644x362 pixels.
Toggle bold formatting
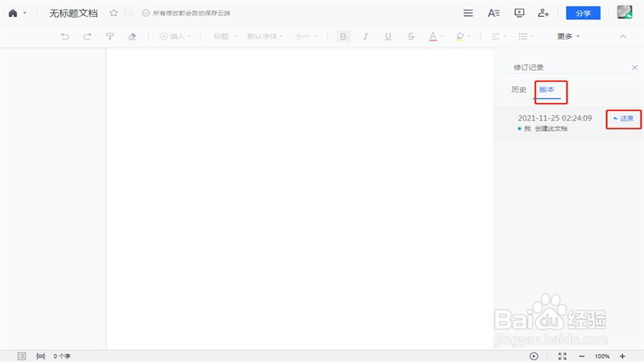tap(344, 36)
